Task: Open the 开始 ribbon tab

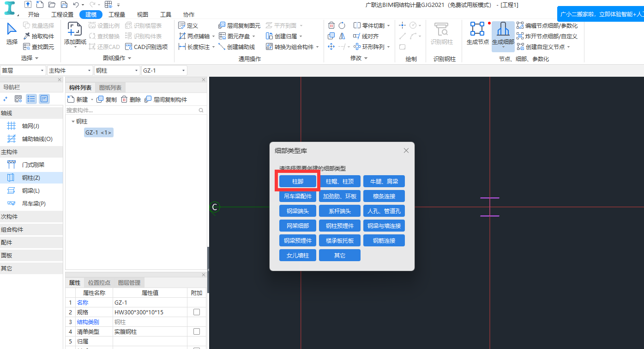Action: [x=34, y=14]
